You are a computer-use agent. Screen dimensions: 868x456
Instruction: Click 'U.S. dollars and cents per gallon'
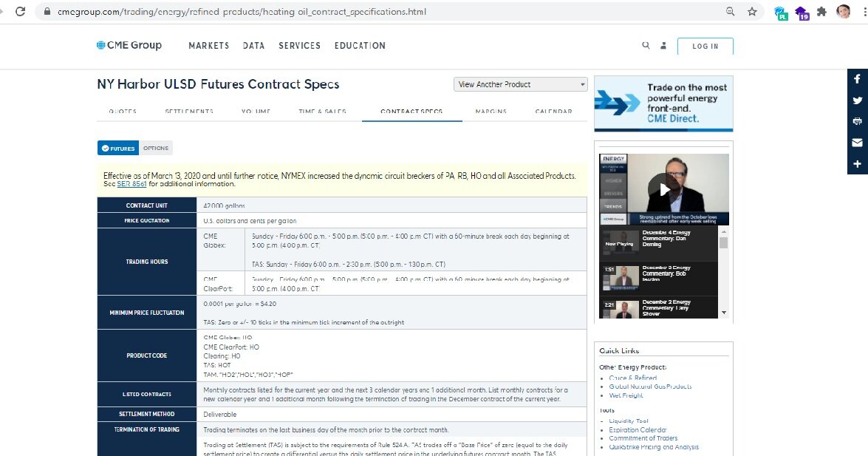click(250, 220)
